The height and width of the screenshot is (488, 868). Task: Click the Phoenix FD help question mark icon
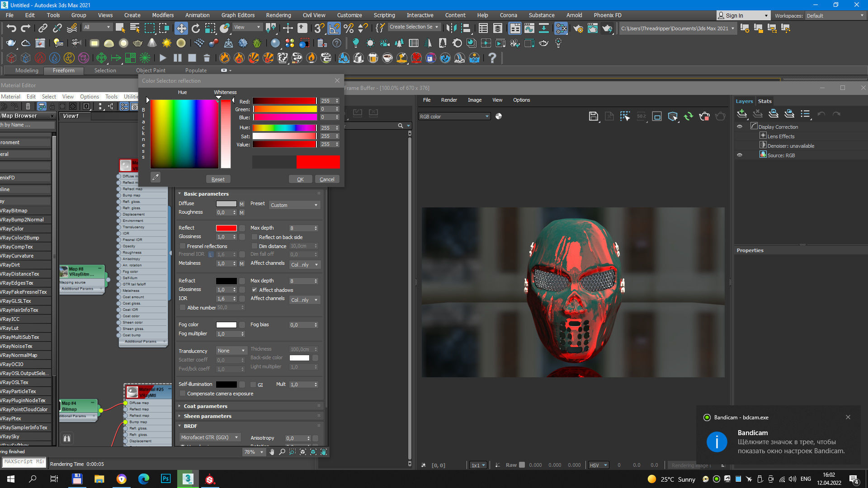tap(492, 58)
